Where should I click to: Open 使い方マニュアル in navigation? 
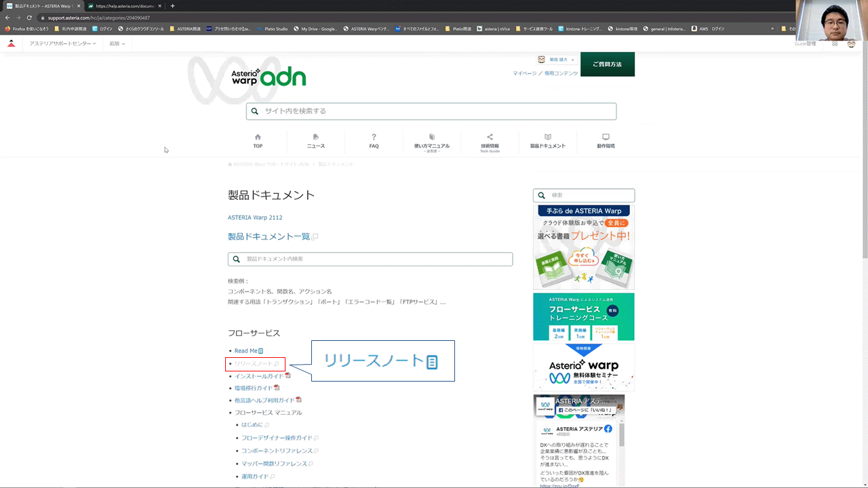pos(432,142)
